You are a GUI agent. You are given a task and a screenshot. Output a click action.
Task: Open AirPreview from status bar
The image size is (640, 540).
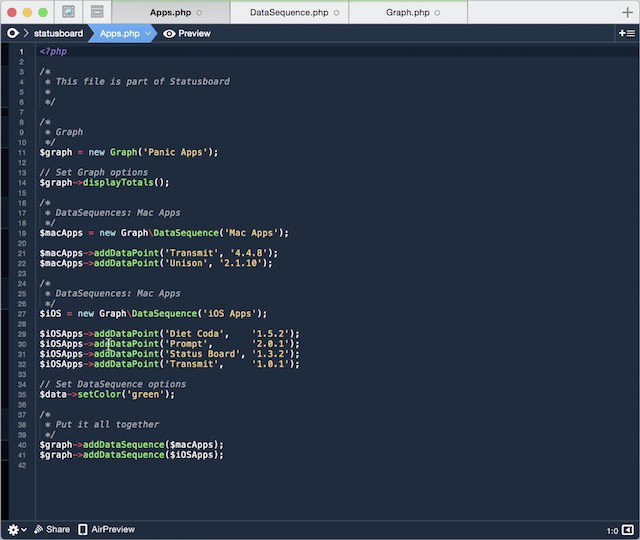[113, 529]
